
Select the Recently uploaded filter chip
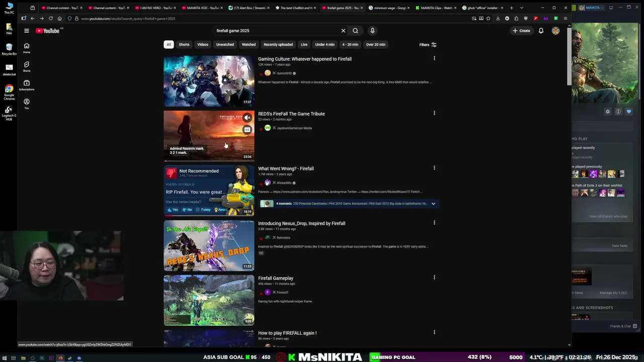click(278, 45)
